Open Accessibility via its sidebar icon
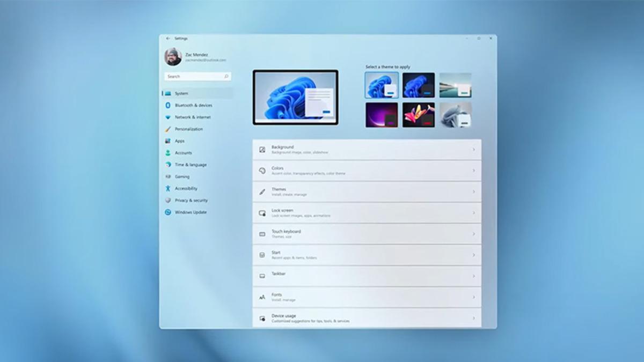 (x=169, y=188)
